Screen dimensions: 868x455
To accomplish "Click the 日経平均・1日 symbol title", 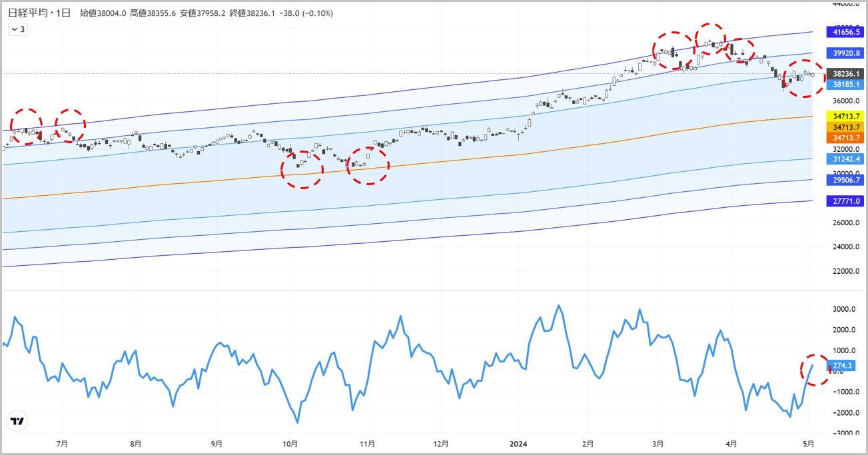I will [x=39, y=13].
